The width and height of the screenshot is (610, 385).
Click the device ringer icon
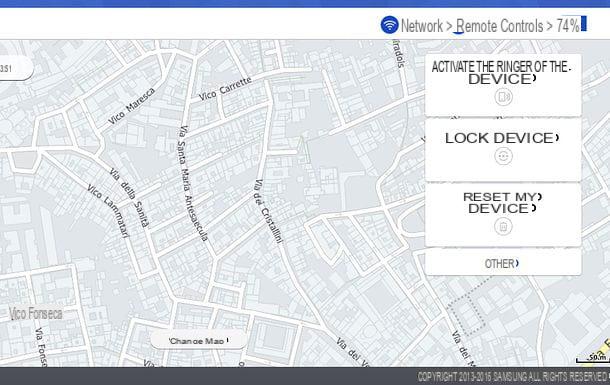pyautogui.click(x=503, y=97)
